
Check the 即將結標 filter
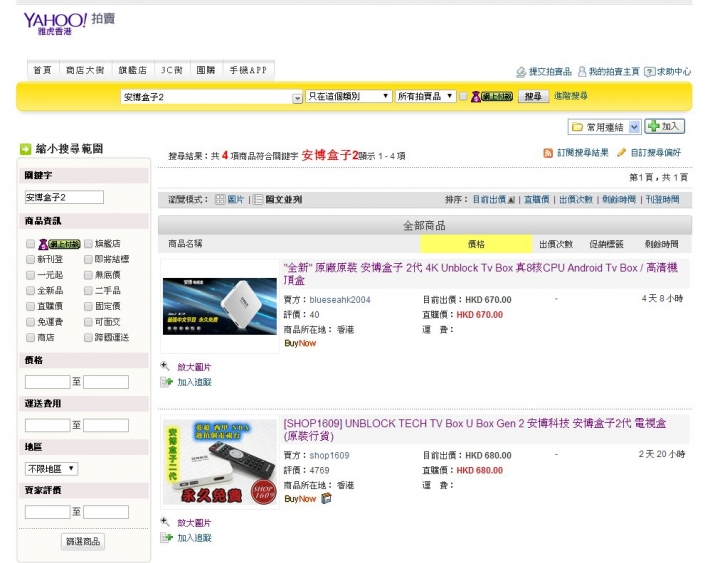(88, 259)
